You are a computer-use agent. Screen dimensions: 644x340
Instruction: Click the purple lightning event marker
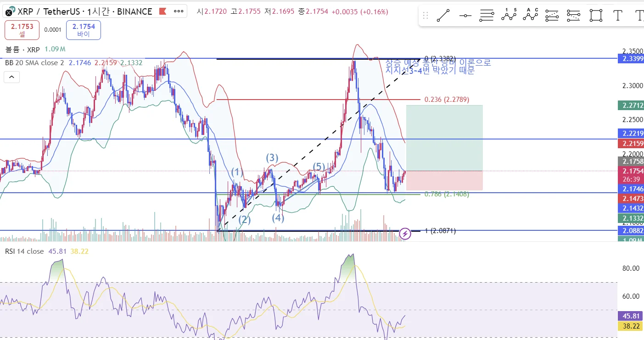coord(405,234)
